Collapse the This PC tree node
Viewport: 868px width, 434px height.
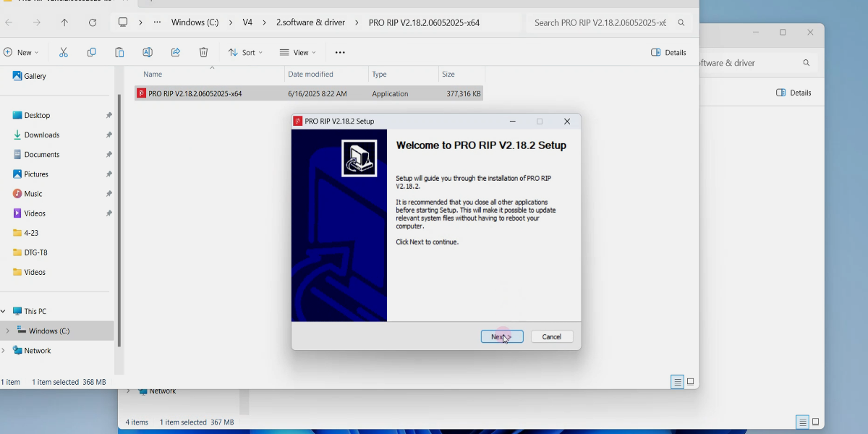[x=4, y=311]
